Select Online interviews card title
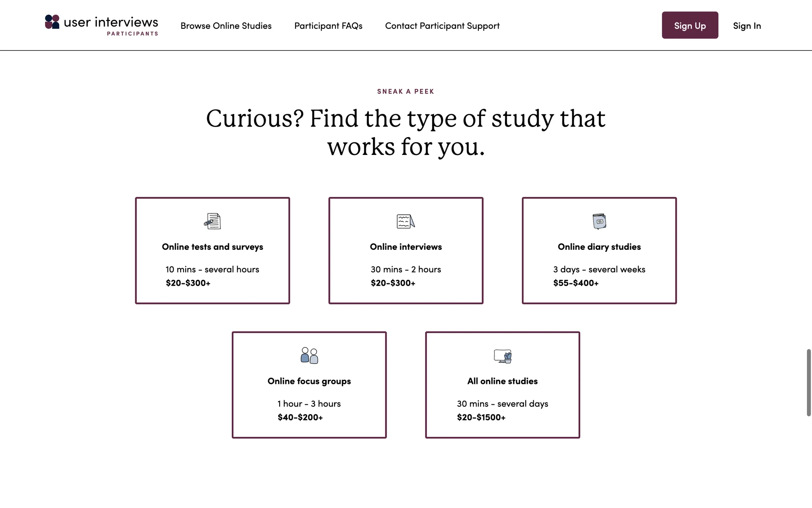812x508 pixels. (x=406, y=247)
